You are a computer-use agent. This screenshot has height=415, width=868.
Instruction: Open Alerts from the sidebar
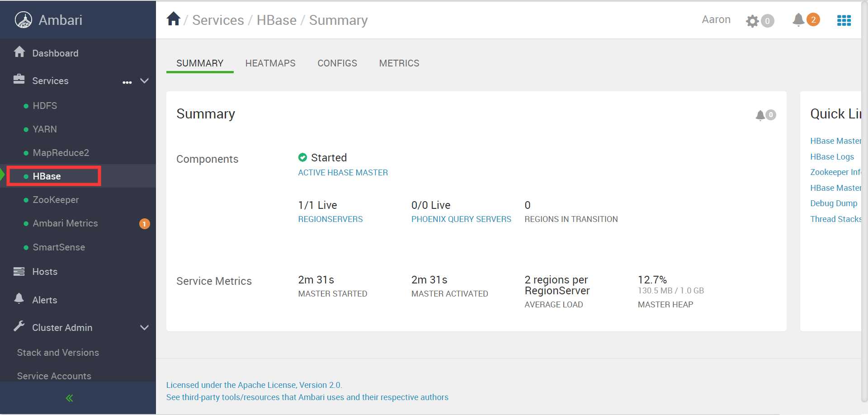pos(45,300)
